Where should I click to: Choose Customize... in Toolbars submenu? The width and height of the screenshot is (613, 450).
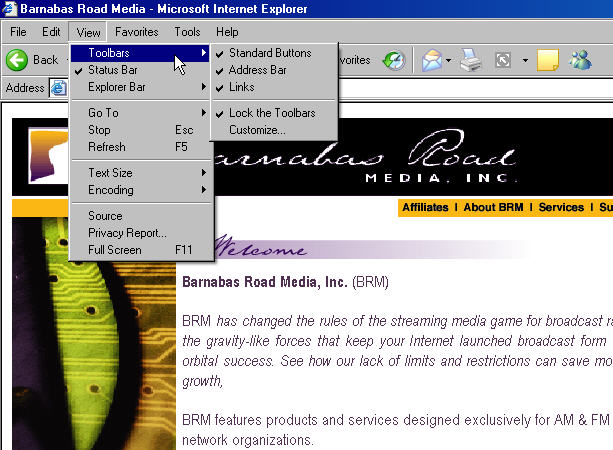coord(274,130)
